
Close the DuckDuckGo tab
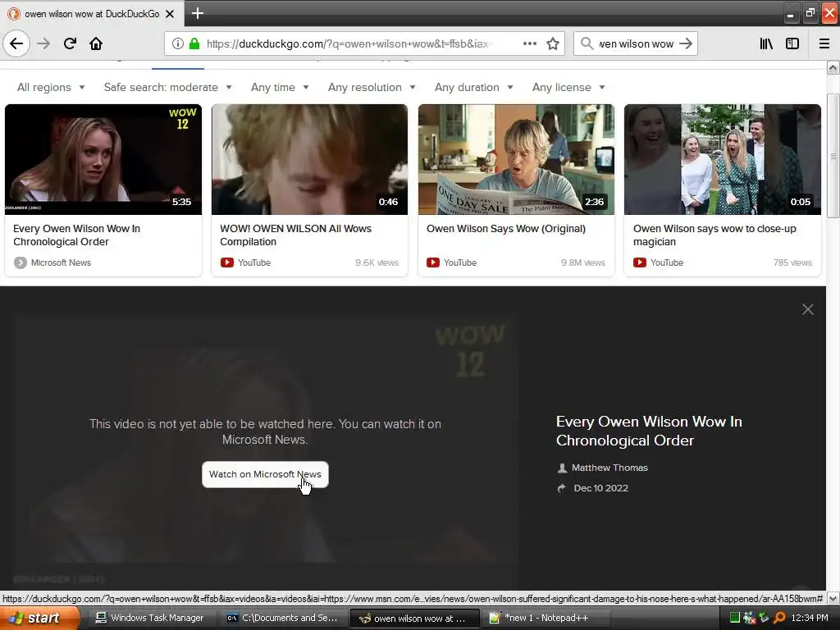coord(170,14)
